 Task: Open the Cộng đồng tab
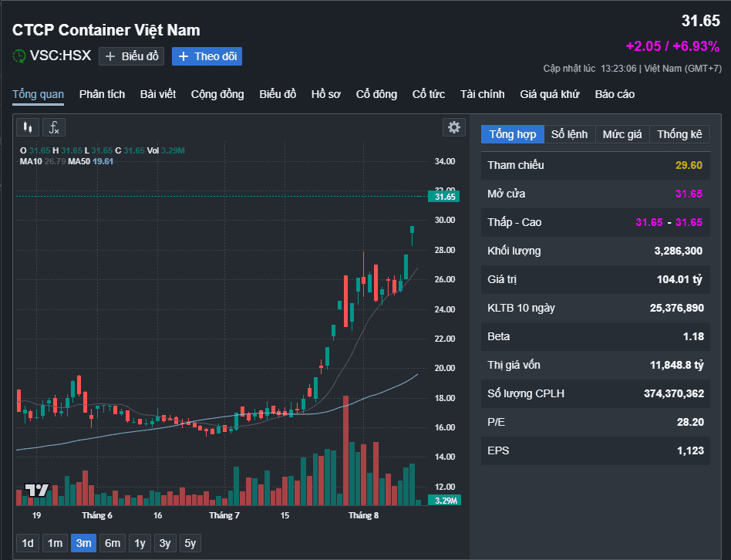217,94
